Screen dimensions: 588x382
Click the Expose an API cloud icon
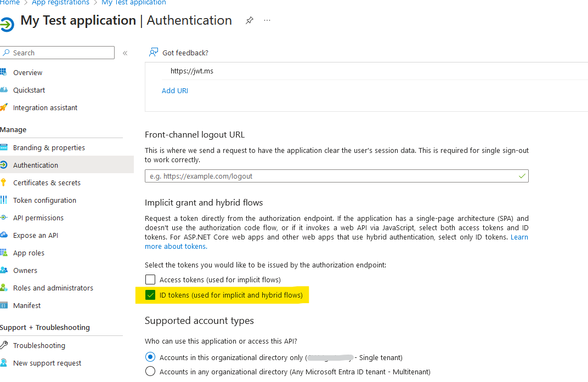(3, 235)
